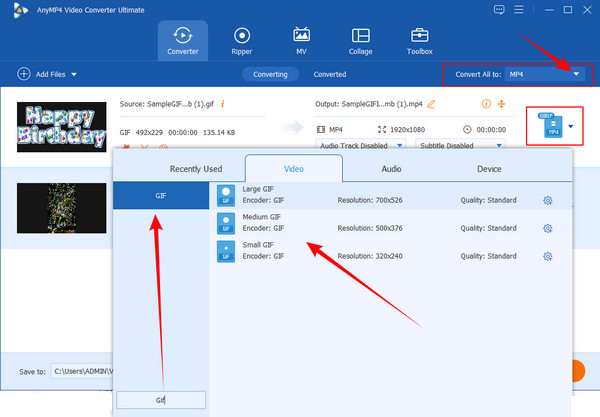Click the source file info icon
The image size is (600, 417).
coord(222,104)
